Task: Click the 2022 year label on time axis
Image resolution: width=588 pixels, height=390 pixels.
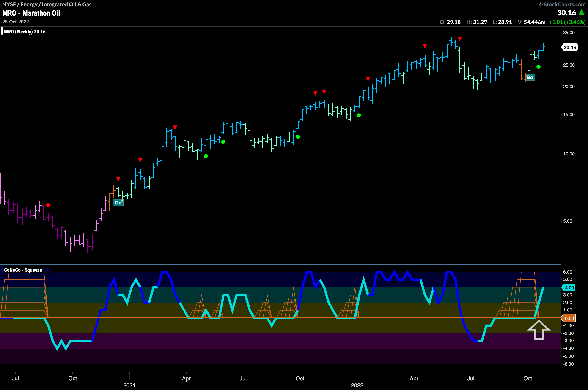Action: [357, 385]
